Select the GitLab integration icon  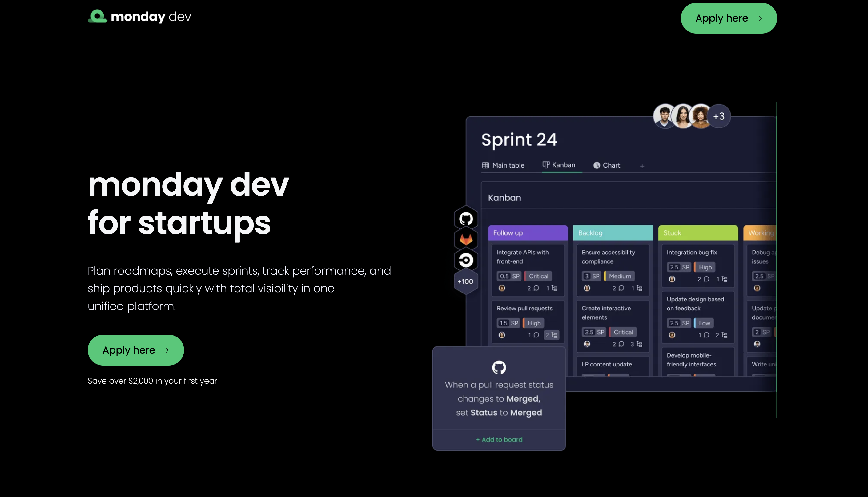465,239
